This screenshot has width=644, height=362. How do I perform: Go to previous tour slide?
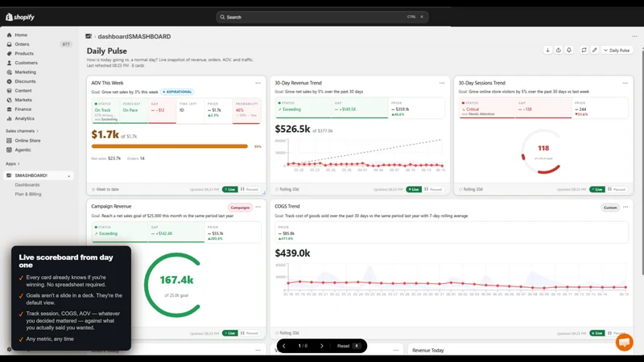tap(284, 346)
